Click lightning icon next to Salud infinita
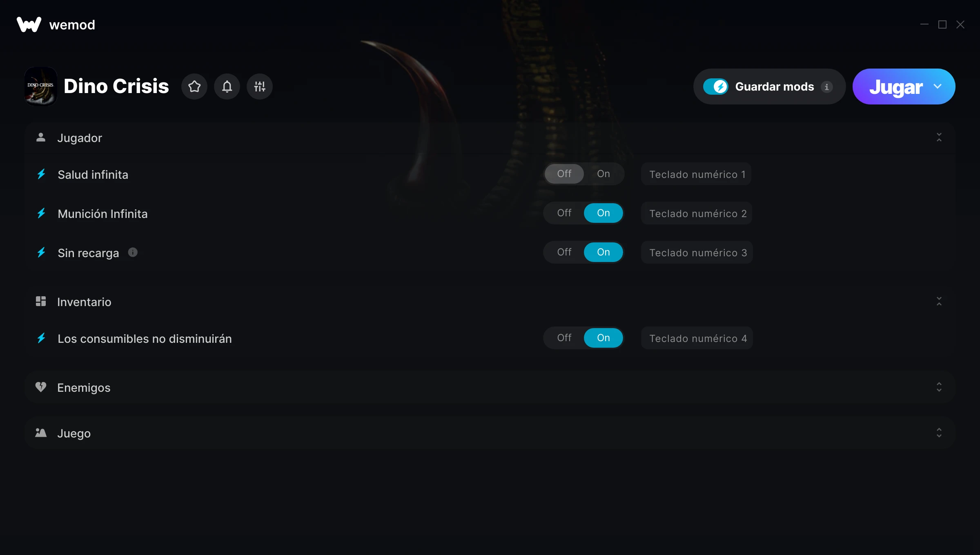This screenshot has height=555, width=980. (41, 174)
